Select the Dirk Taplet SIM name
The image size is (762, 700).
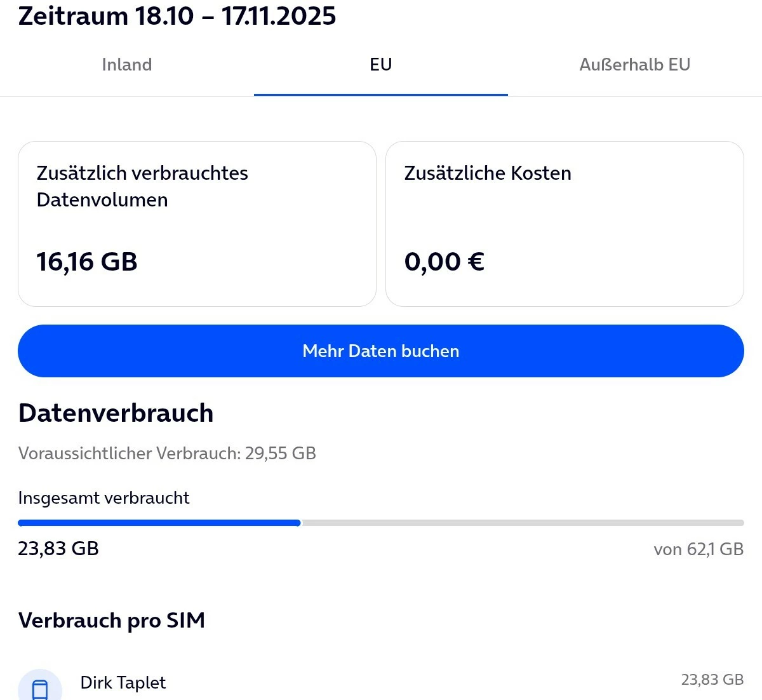click(123, 683)
